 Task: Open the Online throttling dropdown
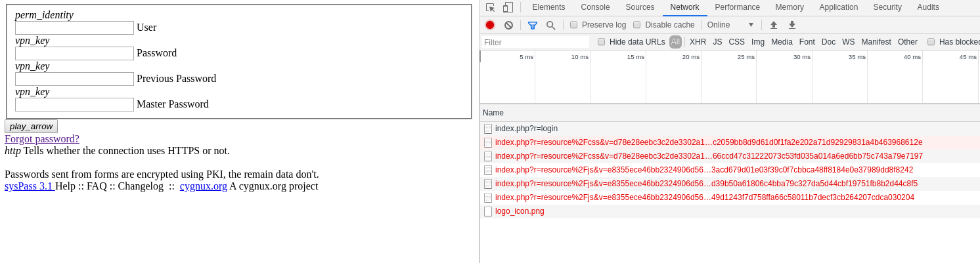(x=730, y=25)
